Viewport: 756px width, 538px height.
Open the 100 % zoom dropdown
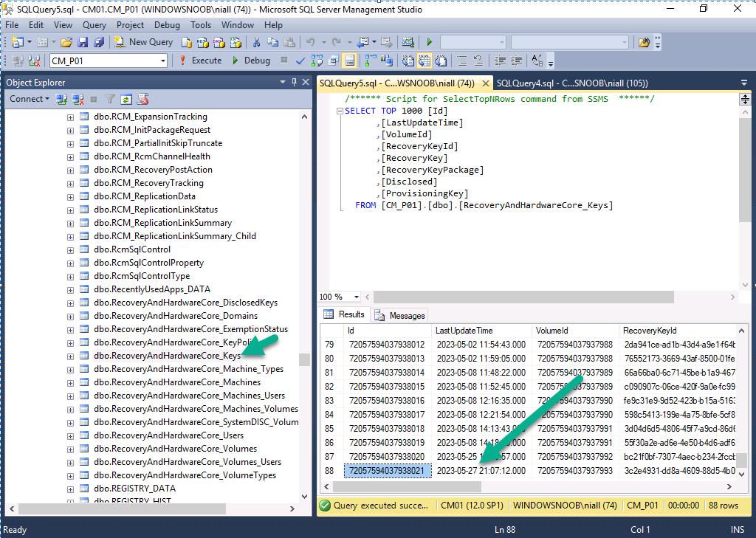tap(357, 297)
